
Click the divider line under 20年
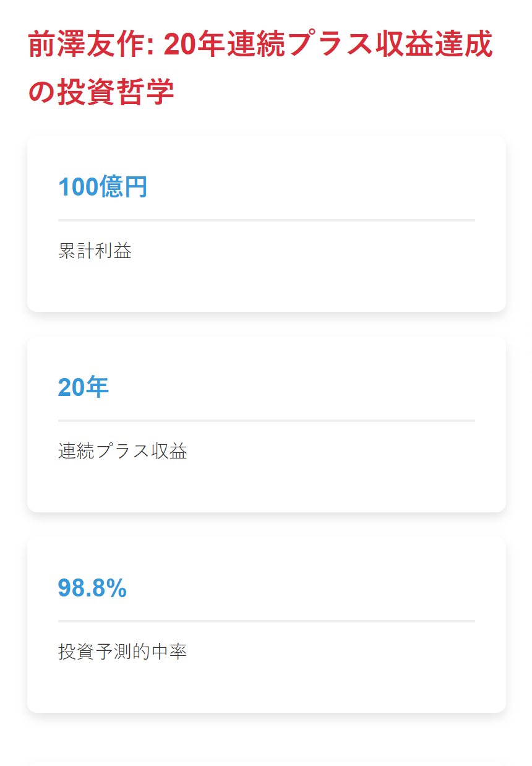tap(267, 420)
